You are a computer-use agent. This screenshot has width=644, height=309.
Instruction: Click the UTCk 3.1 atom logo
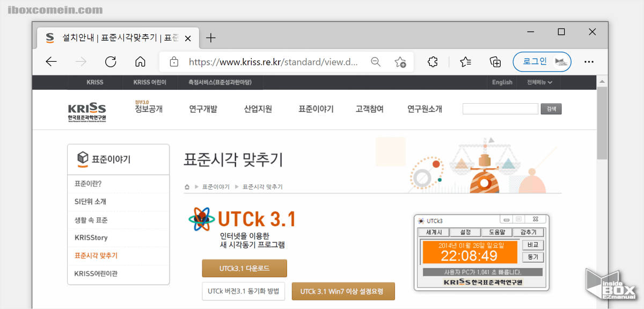click(x=202, y=219)
